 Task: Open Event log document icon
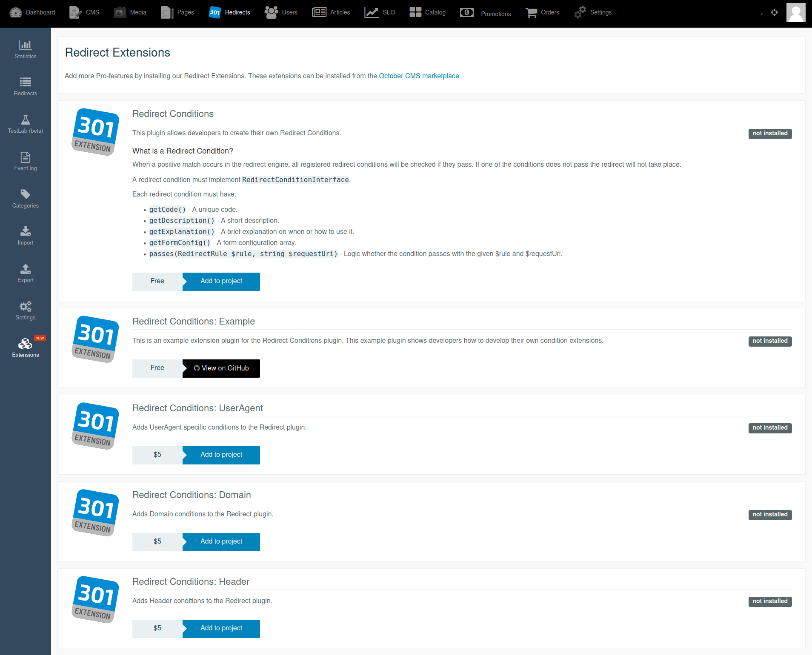[26, 157]
